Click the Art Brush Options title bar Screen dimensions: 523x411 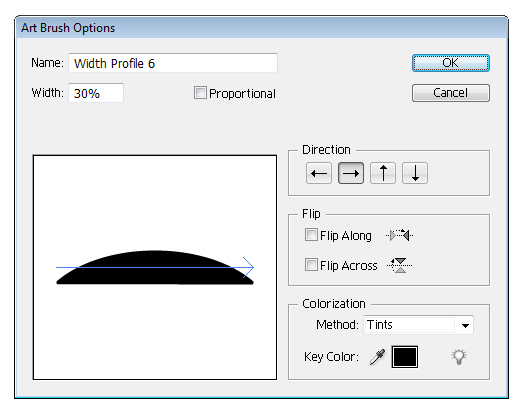(262, 28)
